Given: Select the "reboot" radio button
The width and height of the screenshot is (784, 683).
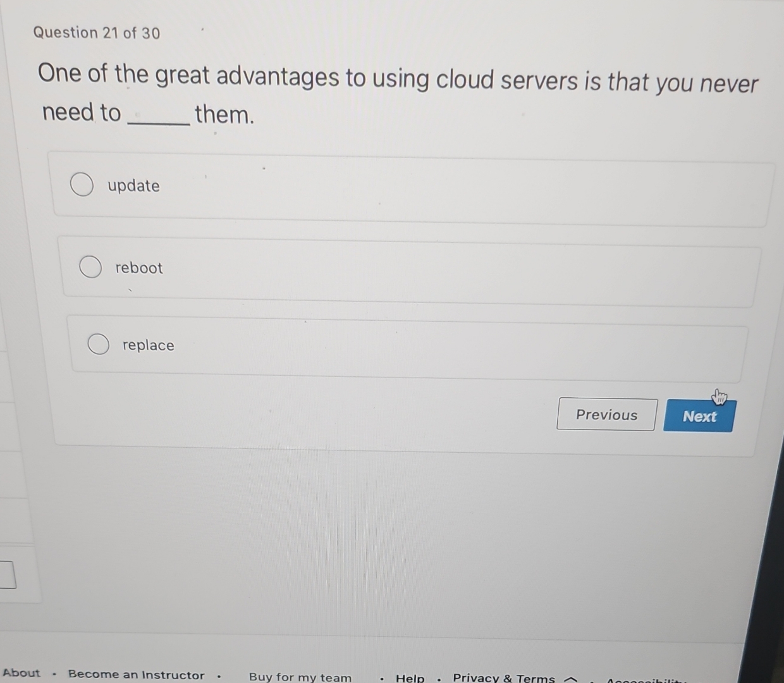Looking at the screenshot, I should [x=90, y=267].
